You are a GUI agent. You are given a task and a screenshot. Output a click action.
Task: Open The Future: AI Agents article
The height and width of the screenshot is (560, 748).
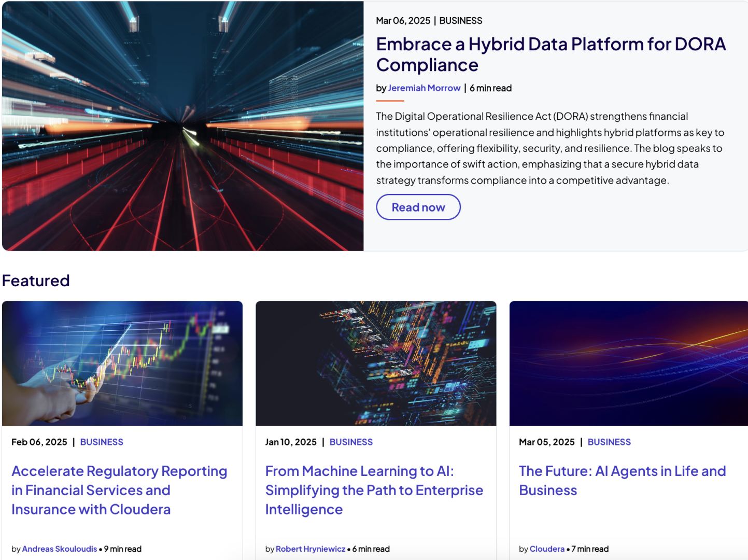[622, 481]
